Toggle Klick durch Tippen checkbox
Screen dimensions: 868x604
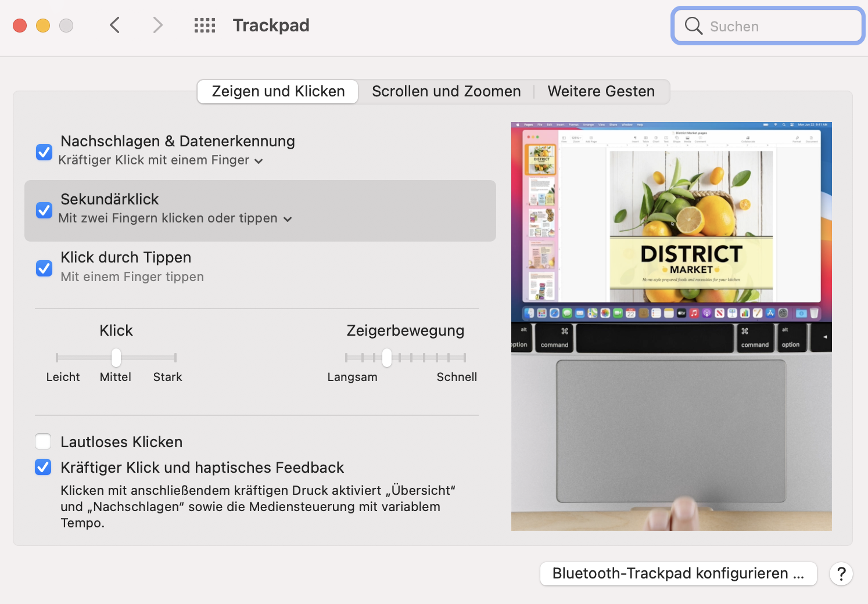coord(44,268)
